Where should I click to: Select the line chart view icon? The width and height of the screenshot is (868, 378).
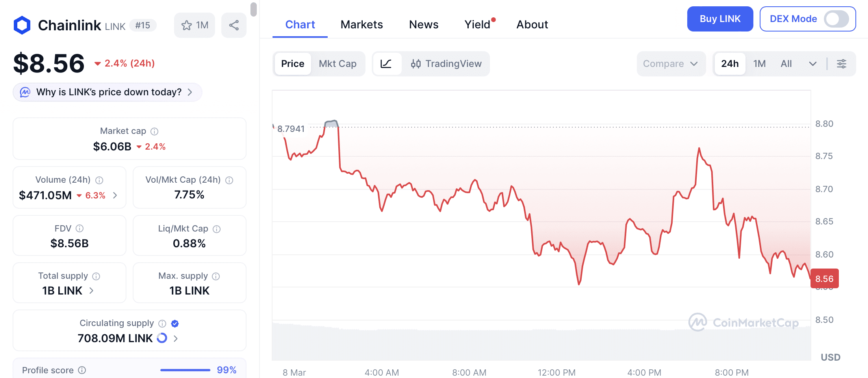pyautogui.click(x=386, y=64)
